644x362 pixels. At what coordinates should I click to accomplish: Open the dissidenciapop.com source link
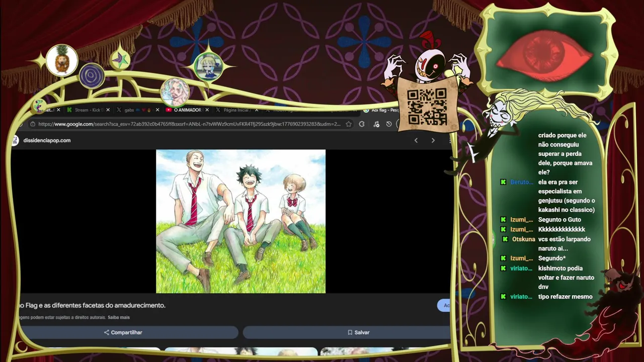(47, 140)
